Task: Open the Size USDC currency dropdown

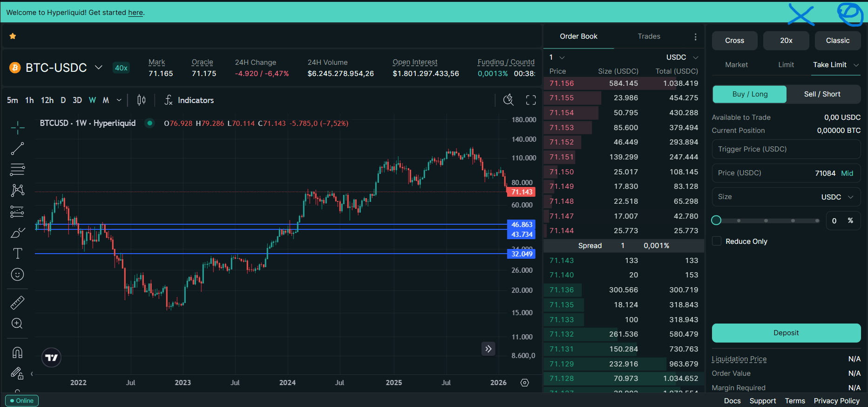Action: [x=837, y=197]
